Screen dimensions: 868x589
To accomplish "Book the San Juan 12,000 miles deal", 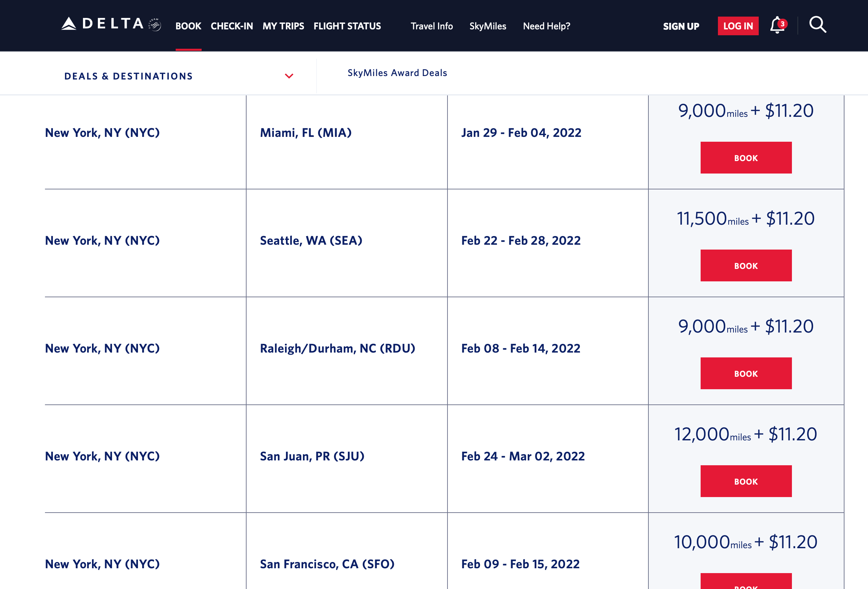I will [746, 481].
